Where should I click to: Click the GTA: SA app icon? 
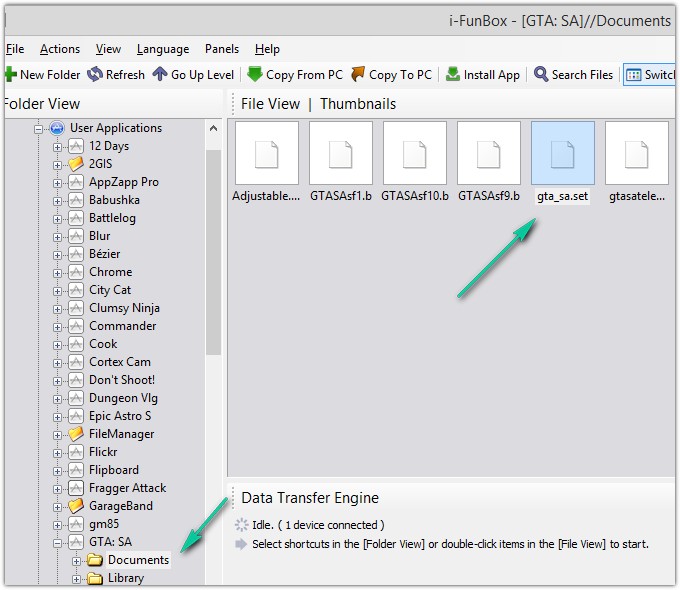(76, 542)
